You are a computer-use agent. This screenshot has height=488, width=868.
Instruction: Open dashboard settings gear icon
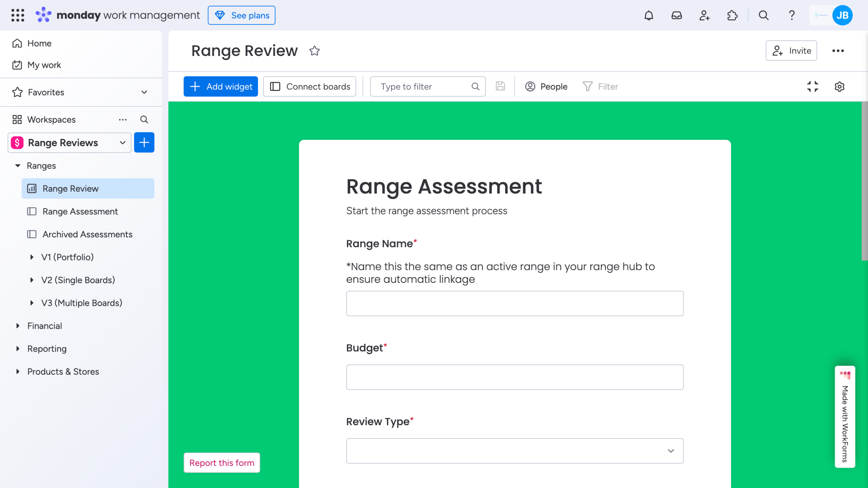click(839, 86)
